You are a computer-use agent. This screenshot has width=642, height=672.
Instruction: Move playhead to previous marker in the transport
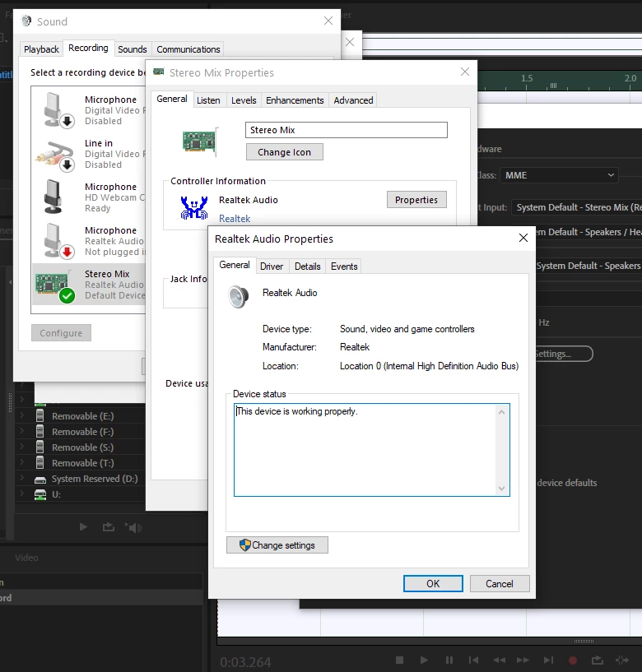tap(473, 660)
